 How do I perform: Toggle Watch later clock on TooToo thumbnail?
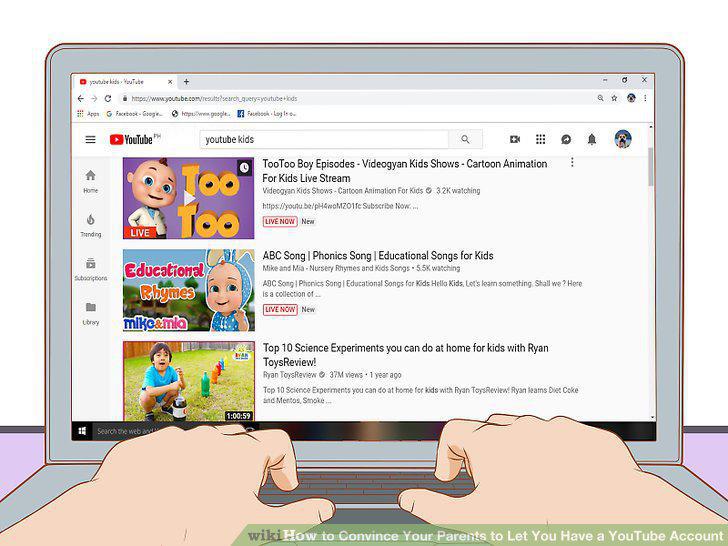(244, 168)
